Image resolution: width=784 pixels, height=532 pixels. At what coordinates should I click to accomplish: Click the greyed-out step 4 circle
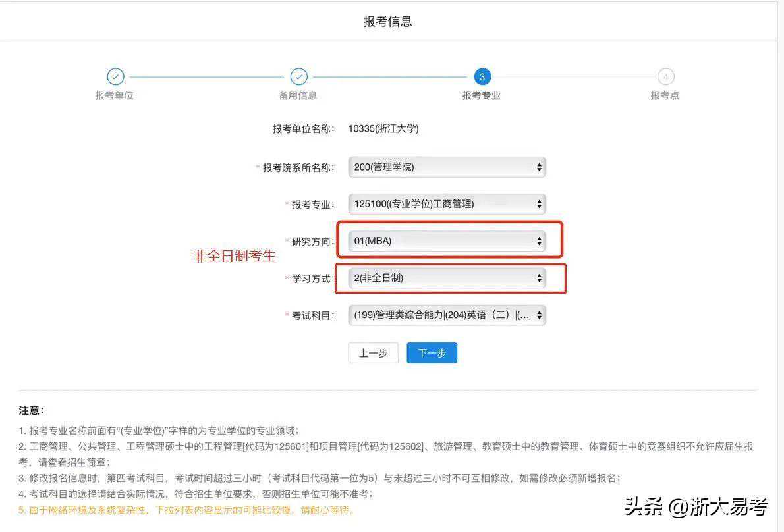click(665, 77)
